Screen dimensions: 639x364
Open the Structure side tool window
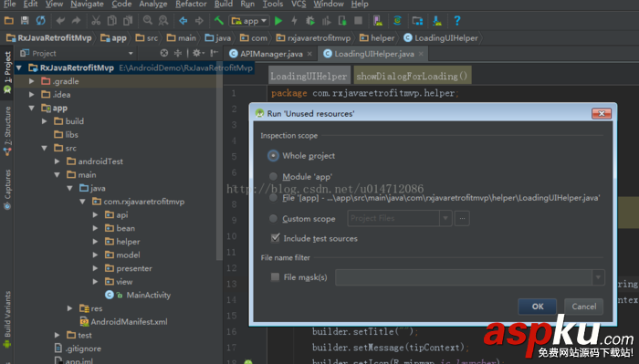[x=7, y=130]
